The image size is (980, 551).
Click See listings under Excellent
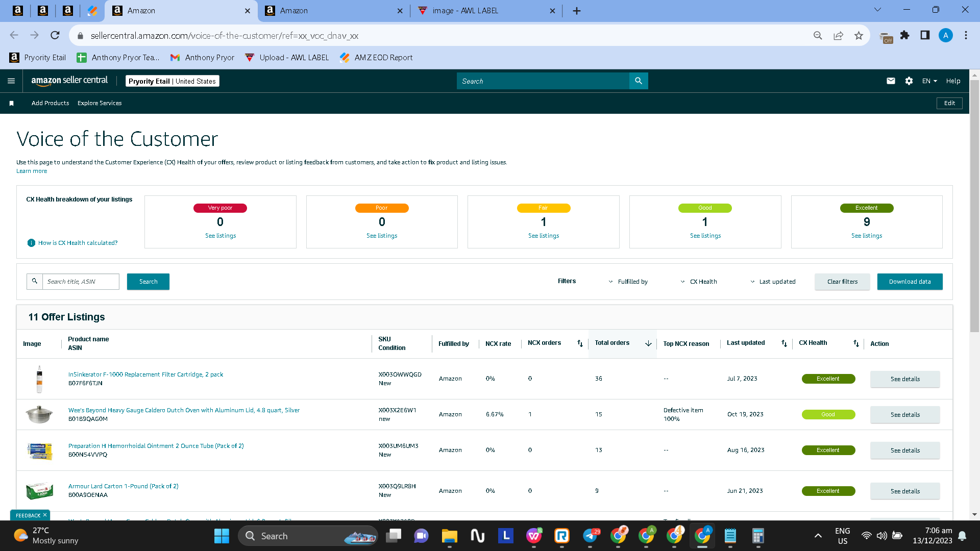867,236
